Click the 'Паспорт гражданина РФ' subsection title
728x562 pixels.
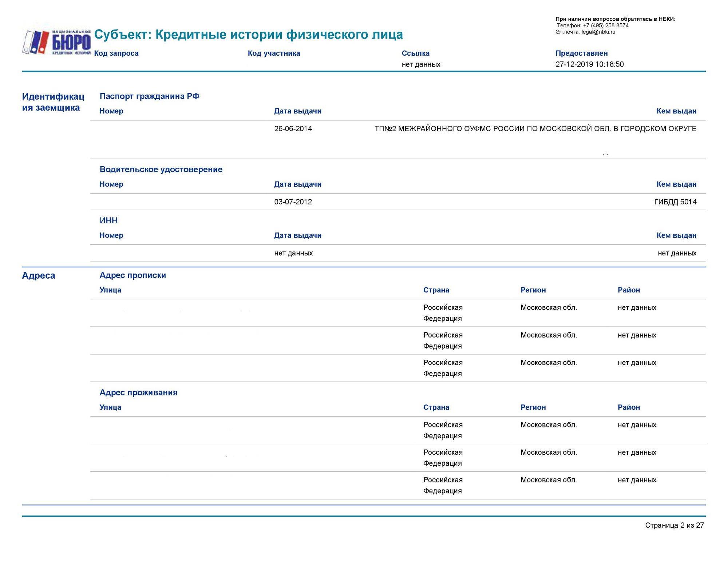coord(150,96)
